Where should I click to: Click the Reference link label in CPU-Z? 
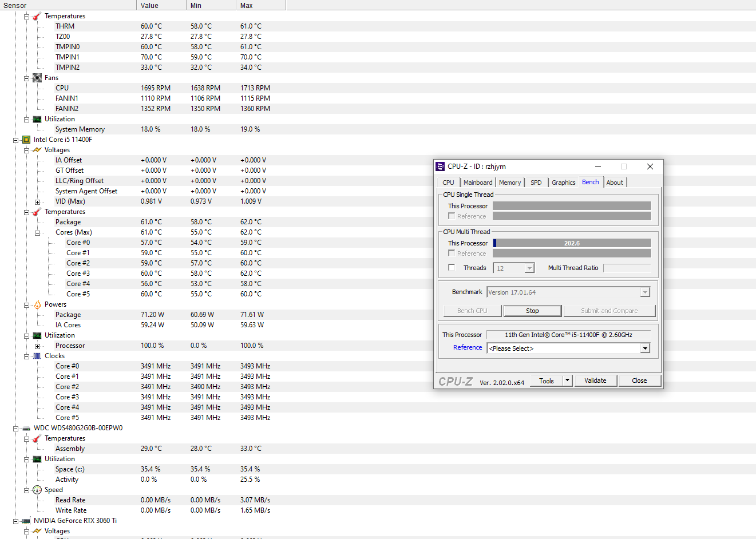pyautogui.click(x=468, y=347)
